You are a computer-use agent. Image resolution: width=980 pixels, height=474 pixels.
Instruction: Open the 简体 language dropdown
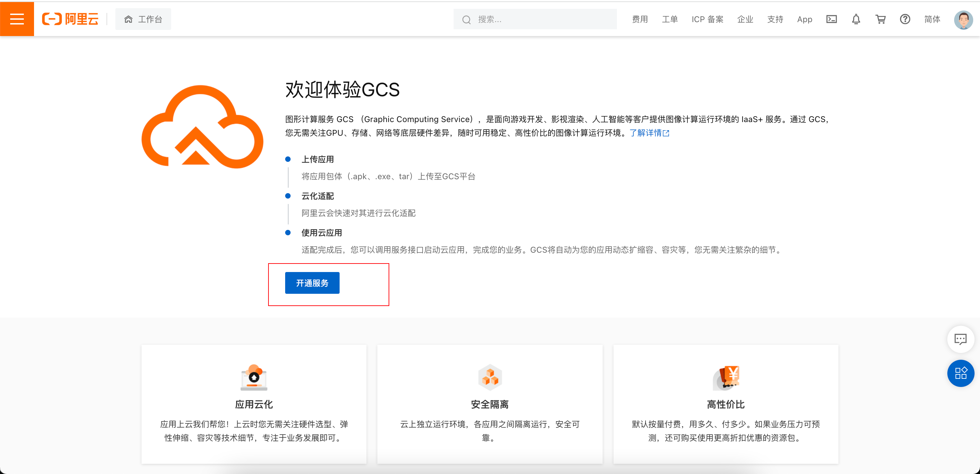[x=932, y=19]
